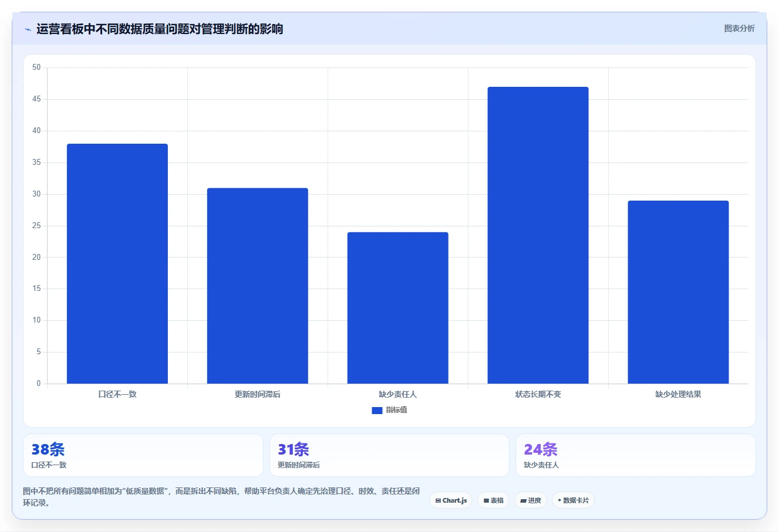Open the 38条 口径不一致 data card

143,455
